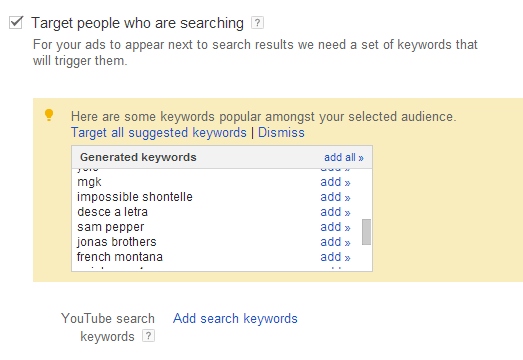This screenshot has width=523, height=360.
Task: Add the jonas brothers keyword
Action: tap(335, 242)
